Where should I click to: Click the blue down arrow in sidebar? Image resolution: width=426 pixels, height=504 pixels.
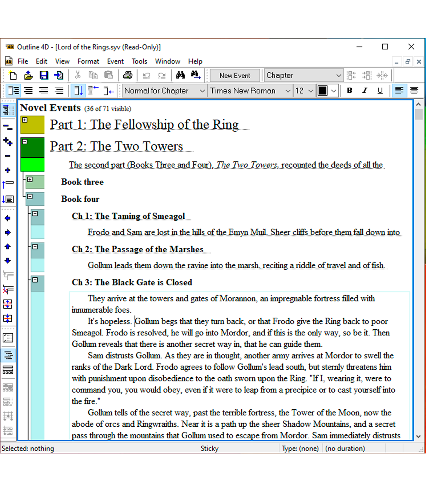tap(8, 261)
